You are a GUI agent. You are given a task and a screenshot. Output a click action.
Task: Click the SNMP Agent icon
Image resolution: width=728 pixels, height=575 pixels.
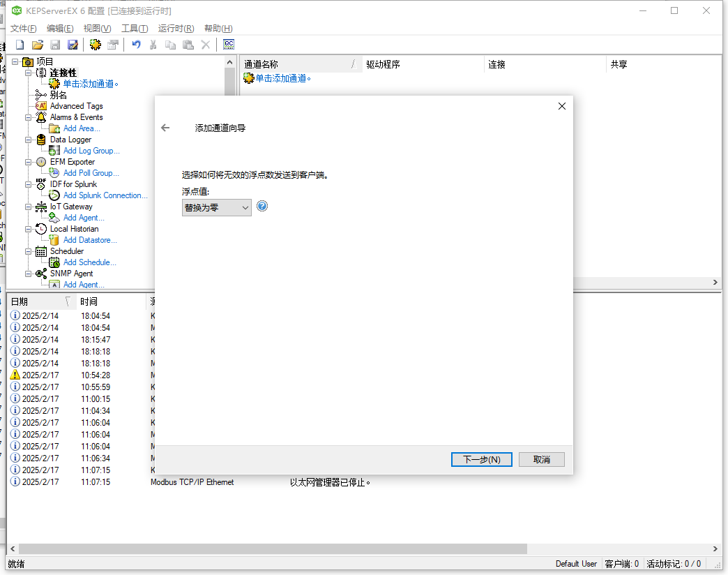coord(41,274)
